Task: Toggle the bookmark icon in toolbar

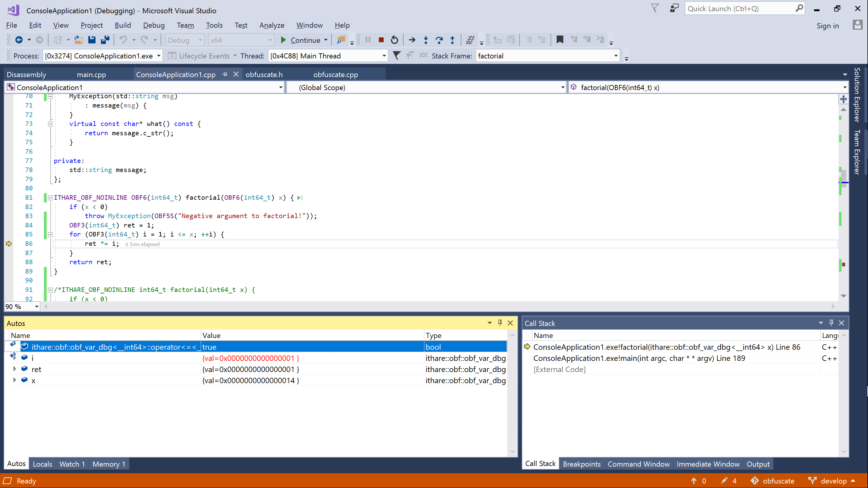Action: [560, 40]
